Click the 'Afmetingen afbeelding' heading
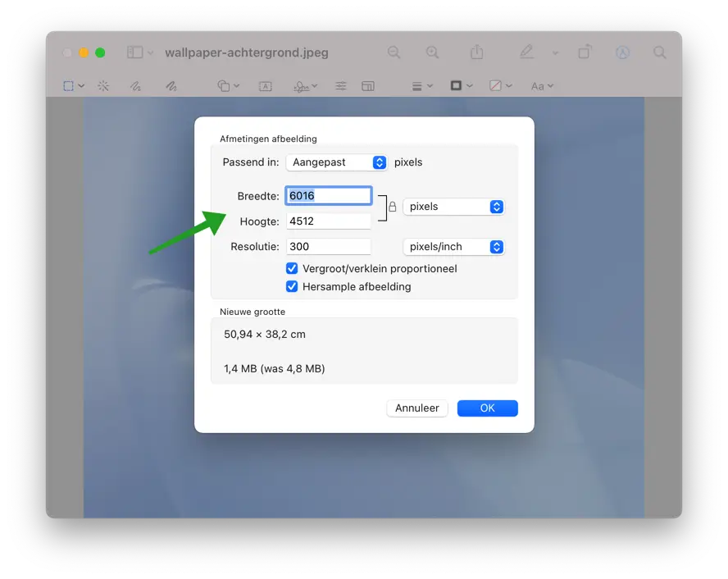728x579 pixels. point(268,139)
